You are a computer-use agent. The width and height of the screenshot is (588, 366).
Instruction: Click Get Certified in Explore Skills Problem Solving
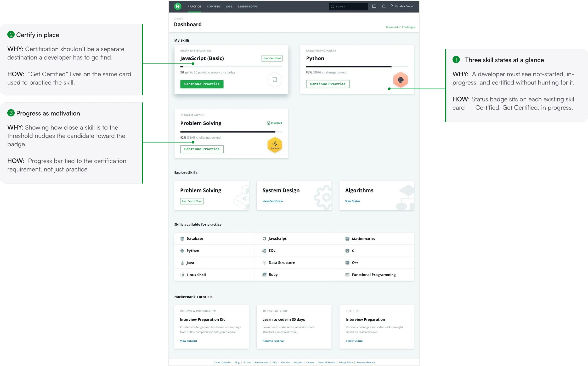coord(192,201)
